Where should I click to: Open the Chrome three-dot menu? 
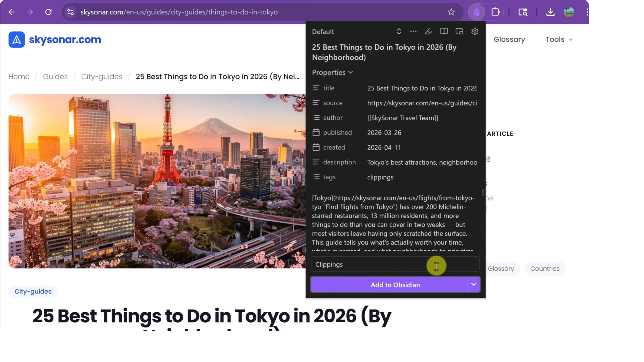pyautogui.click(x=587, y=12)
